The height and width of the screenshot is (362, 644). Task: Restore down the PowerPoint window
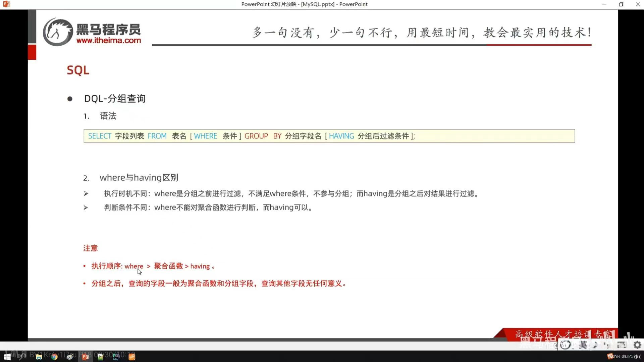coord(621,4)
